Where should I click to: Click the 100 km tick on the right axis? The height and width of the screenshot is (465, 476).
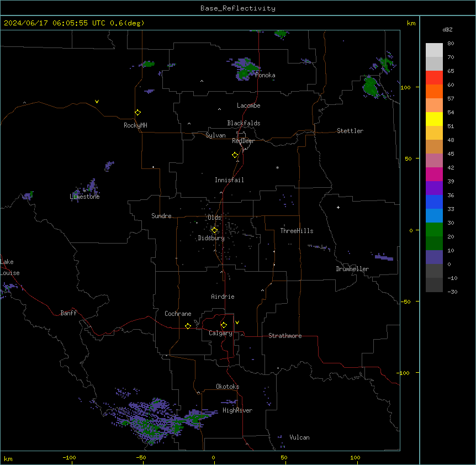pos(405,87)
